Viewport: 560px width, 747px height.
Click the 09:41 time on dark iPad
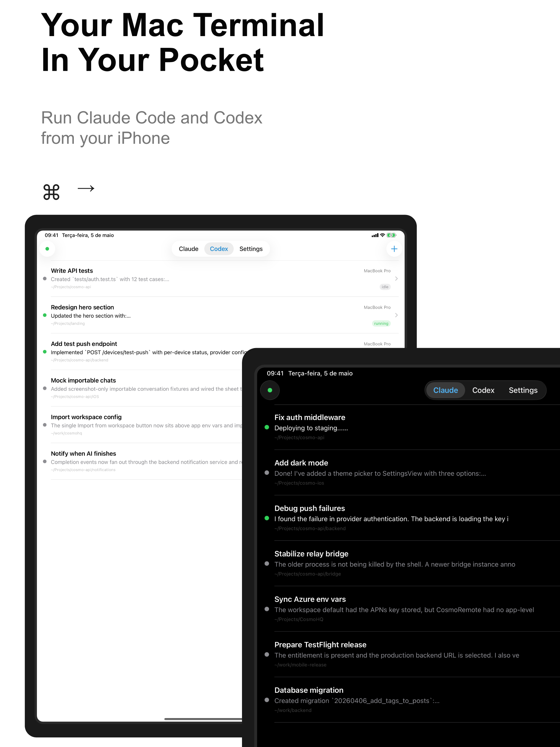click(275, 373)
